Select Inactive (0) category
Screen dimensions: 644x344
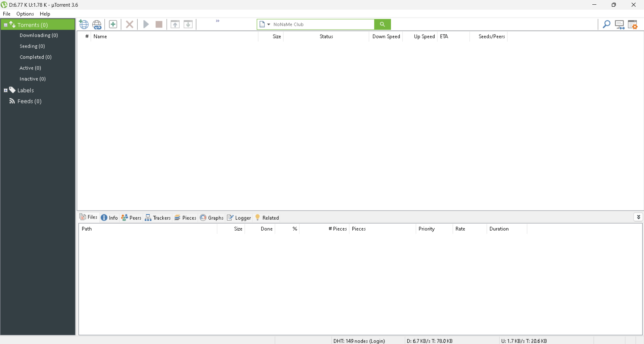(x=33, y=79)
